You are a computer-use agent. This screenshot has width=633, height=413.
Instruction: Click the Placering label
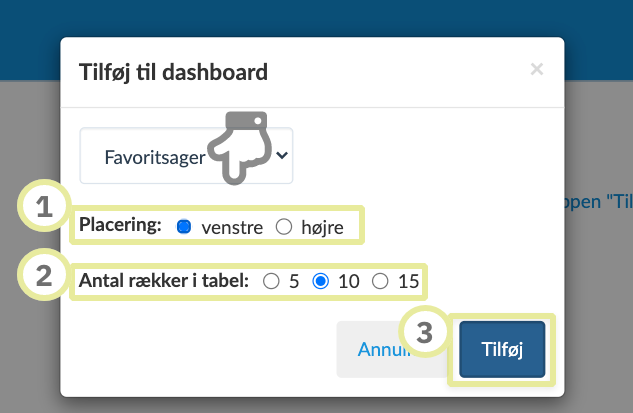click(120, 225)
